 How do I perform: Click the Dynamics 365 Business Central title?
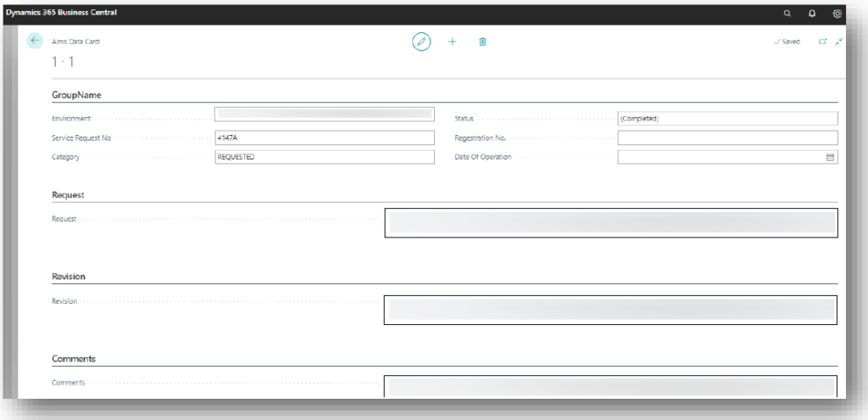tap(62, 13)
